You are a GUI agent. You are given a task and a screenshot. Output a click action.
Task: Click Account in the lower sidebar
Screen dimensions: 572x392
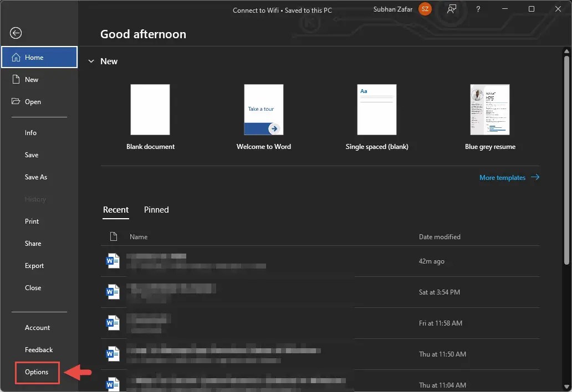(x=37, y=327)
